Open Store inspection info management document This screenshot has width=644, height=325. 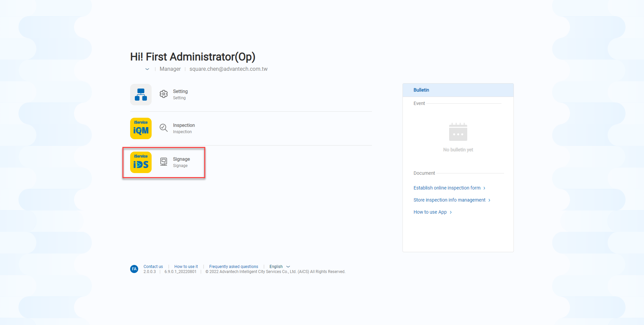pyautogui.click(x=452, y=200)
